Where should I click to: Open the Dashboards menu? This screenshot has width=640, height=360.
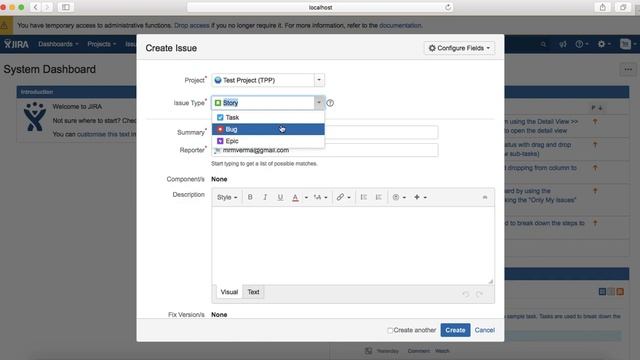click(x=58, y=44)
